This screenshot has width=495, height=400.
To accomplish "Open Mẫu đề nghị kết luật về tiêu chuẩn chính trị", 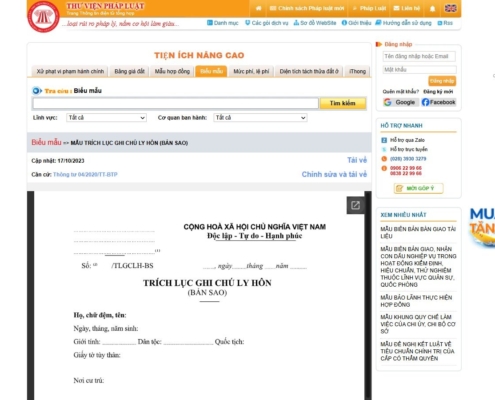I will coord(417,351).
